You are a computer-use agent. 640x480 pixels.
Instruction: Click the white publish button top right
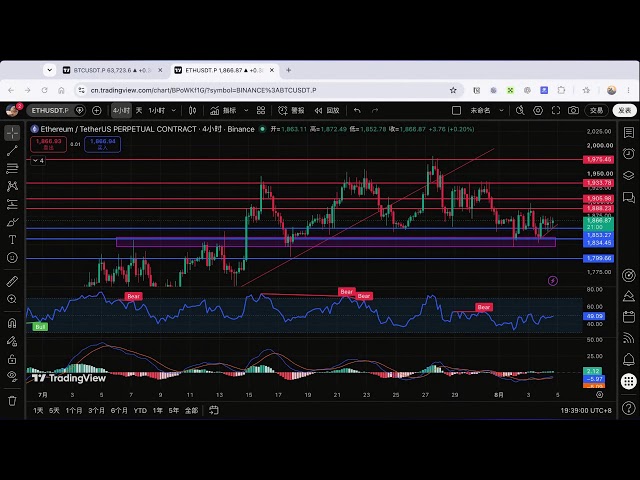pos(624,111)
